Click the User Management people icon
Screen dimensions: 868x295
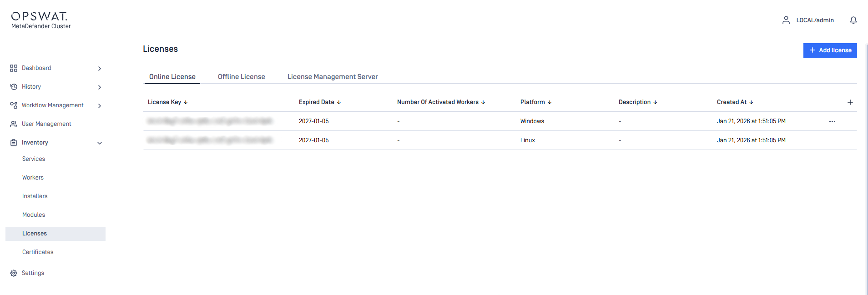[14, 124]
